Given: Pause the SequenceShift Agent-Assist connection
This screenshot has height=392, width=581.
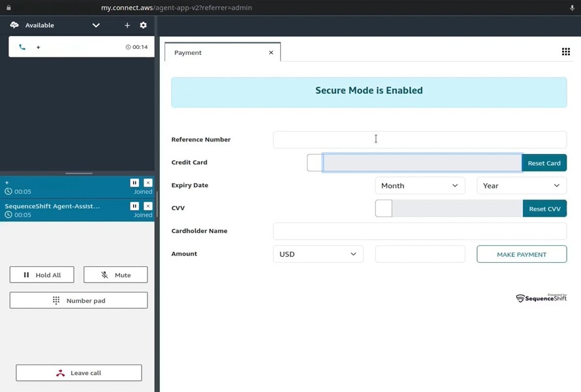Looking at the screenshot, I should pos(134,206).
